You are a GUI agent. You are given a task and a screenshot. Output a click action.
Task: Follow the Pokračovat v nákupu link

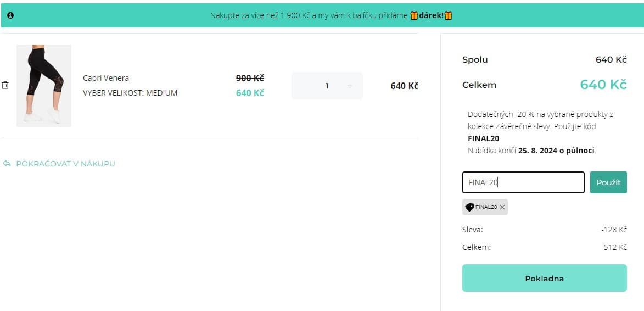click(65, 164)
